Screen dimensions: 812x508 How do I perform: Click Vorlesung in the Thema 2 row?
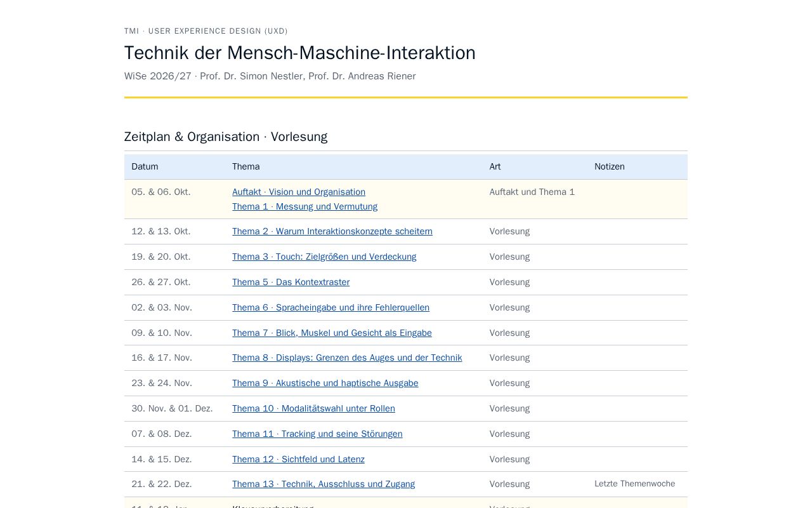(509, 231)
